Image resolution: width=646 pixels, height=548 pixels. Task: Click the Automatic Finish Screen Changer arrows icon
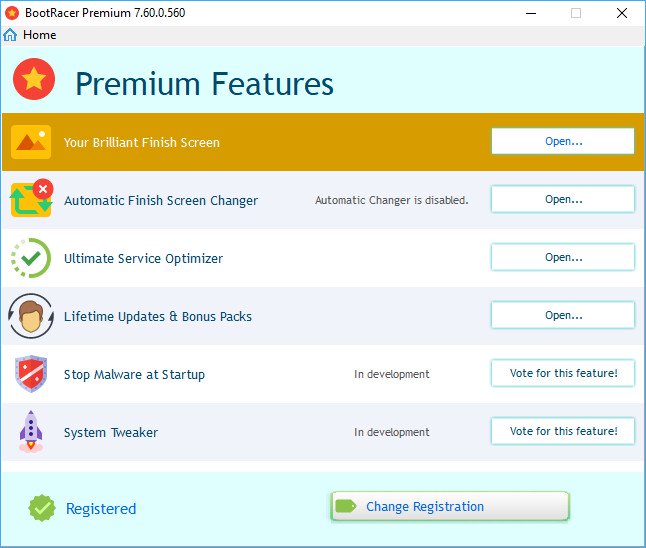tap(31, 199)
